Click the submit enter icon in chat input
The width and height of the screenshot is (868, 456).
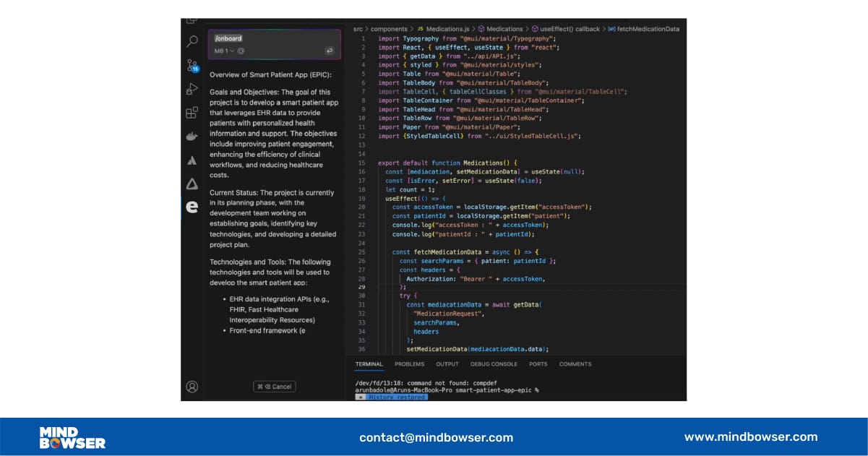click(x=330, y=51)
